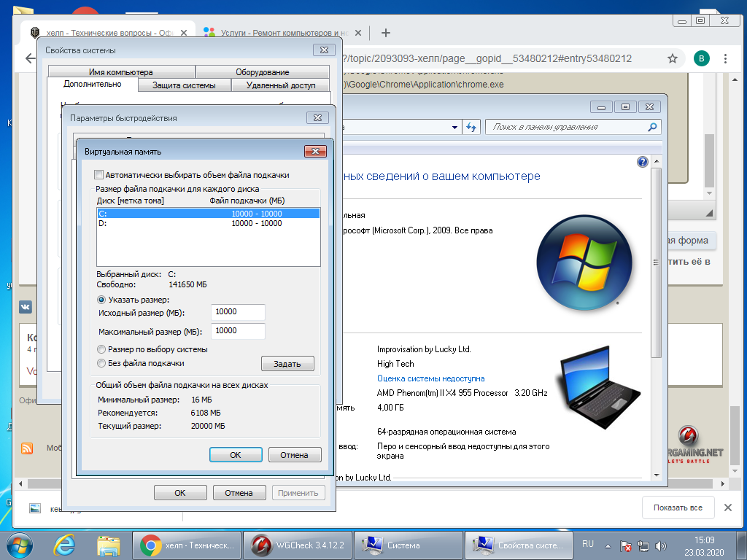Viewport: 747px width, 560px height.
Task: Switch to the 'Защита системы' tab
Action: pyautogui.click(x=184, y=85)
